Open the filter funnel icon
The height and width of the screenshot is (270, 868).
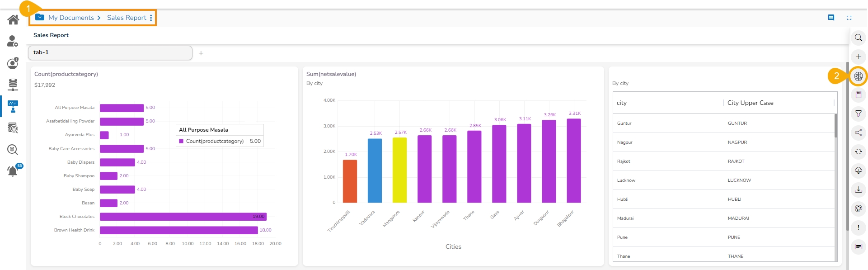tap(858, 114)
